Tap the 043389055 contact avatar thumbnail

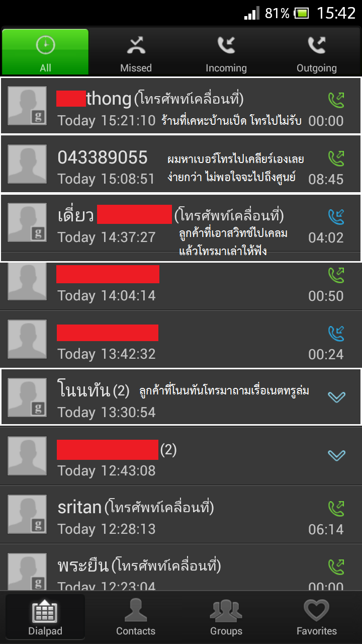click(27, 164)
